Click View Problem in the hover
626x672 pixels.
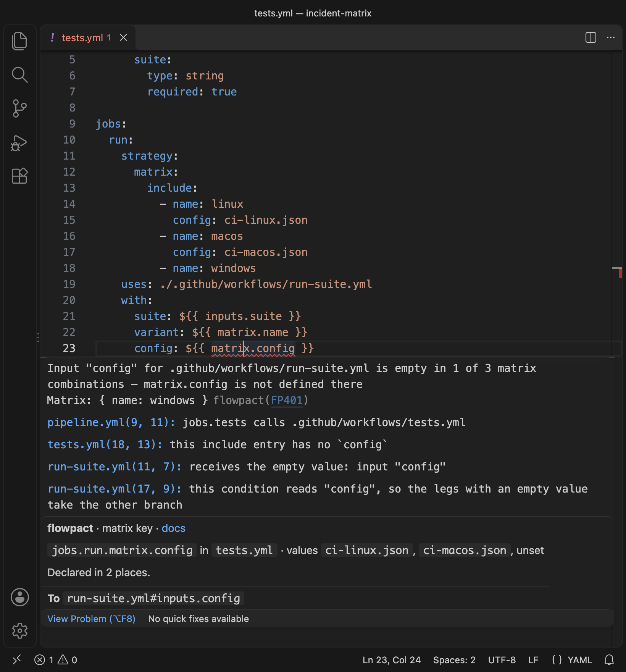point(91,619)
